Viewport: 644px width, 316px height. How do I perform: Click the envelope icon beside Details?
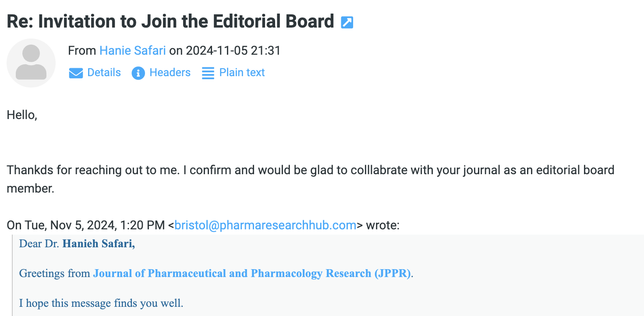(76, 73)
